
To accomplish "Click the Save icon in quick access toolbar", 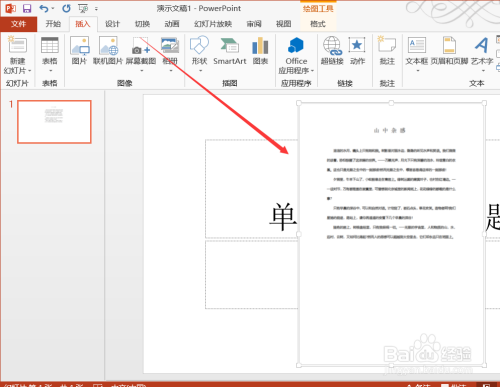I will 27,8.
